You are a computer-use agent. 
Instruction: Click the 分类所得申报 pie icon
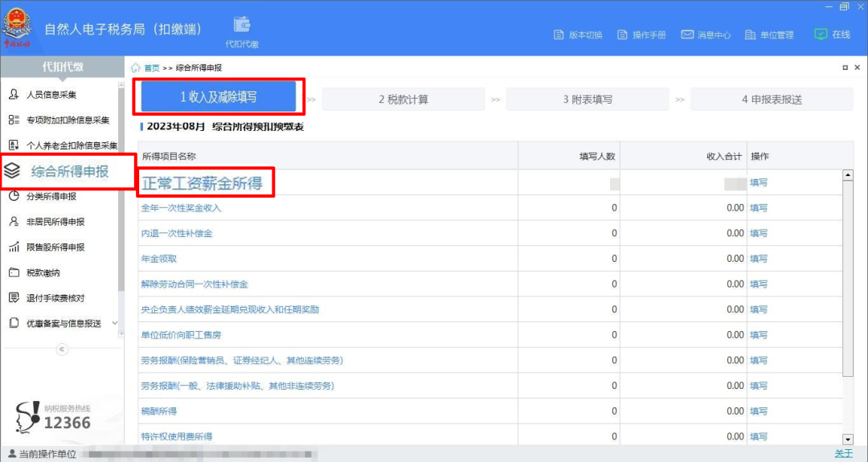click(x=14, y=196)
